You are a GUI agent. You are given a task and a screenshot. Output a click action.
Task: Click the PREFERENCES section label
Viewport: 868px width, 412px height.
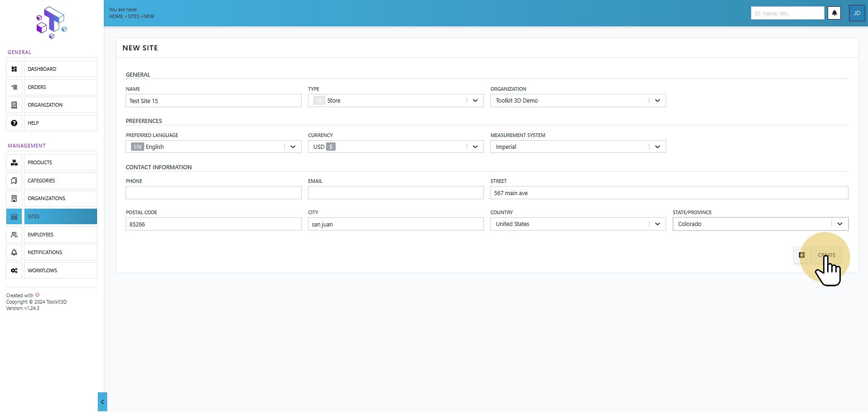[144, 121]
